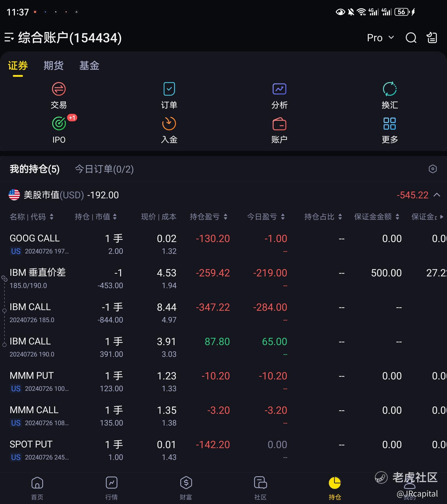Image resolution: width=447 pixels, height=504 pixels.
Task: Sort by 名称|代码 column
Action: click(x=31, y=217)
